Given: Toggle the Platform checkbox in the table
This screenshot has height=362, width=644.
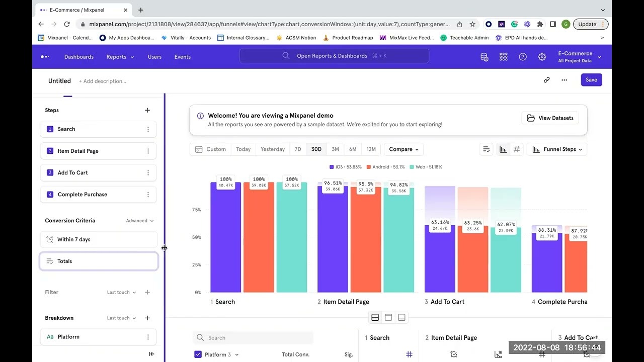Looking at the screenshot, I should click(198, 354).
